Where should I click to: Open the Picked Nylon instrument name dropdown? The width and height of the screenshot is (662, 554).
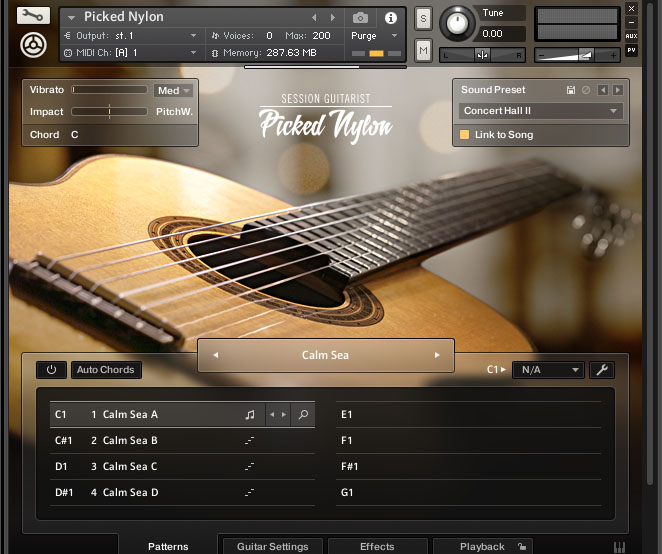click(x=71, y=18)
